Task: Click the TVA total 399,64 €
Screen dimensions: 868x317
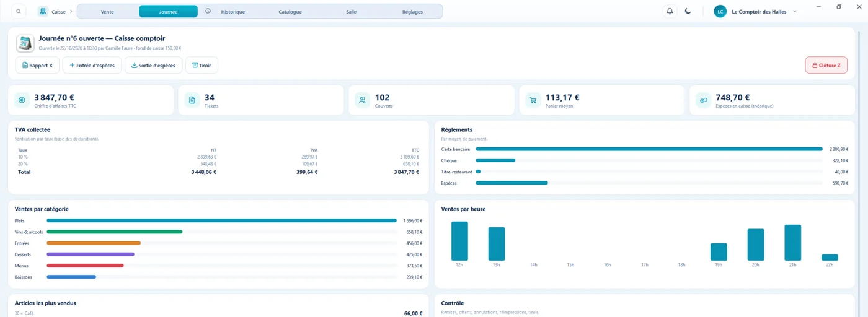Action: (307, 172)
